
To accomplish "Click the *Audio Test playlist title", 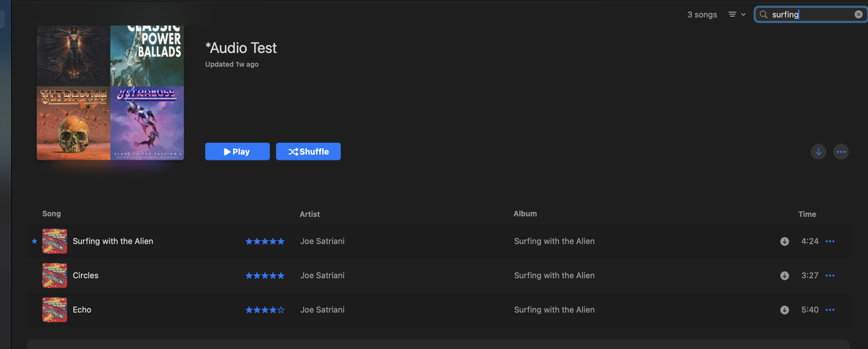I will 241,48.
